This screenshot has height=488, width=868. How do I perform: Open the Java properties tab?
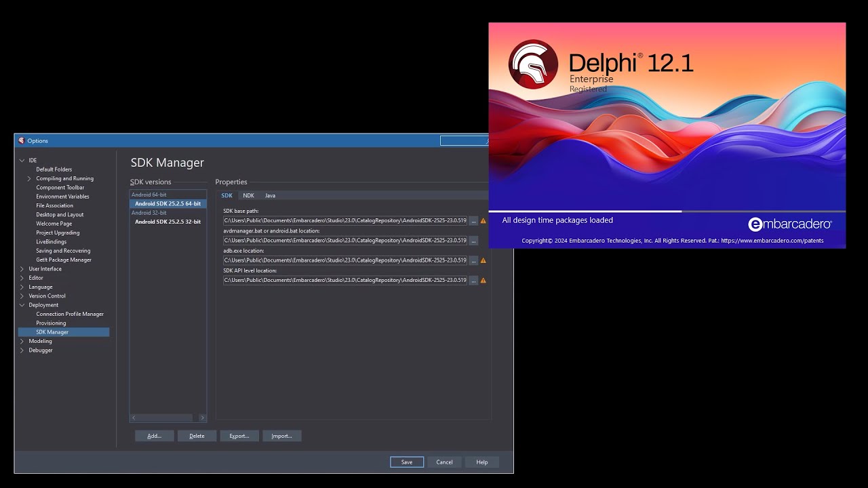coord(270,195)
